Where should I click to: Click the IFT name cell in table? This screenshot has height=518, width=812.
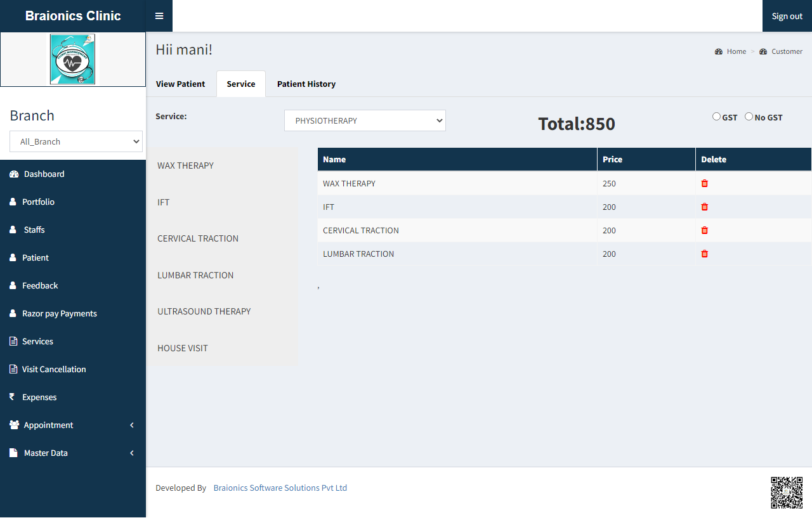pos(457,207)
